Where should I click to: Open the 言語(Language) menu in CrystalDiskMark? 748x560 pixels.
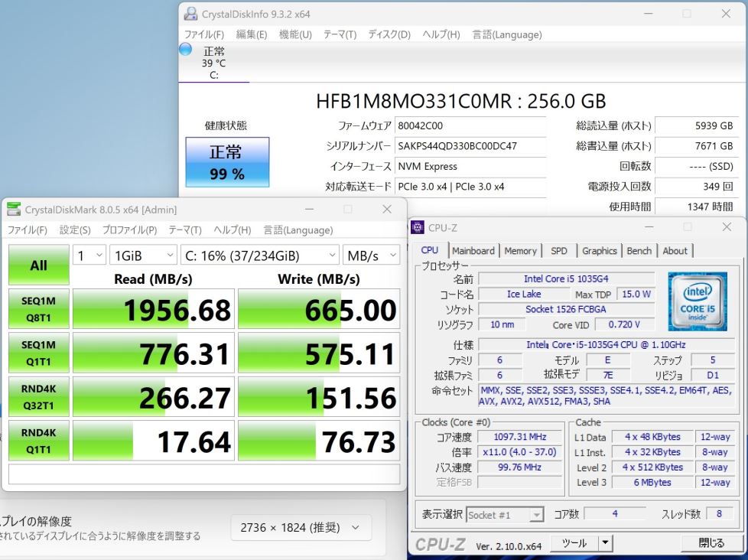[x=298, y=230]
